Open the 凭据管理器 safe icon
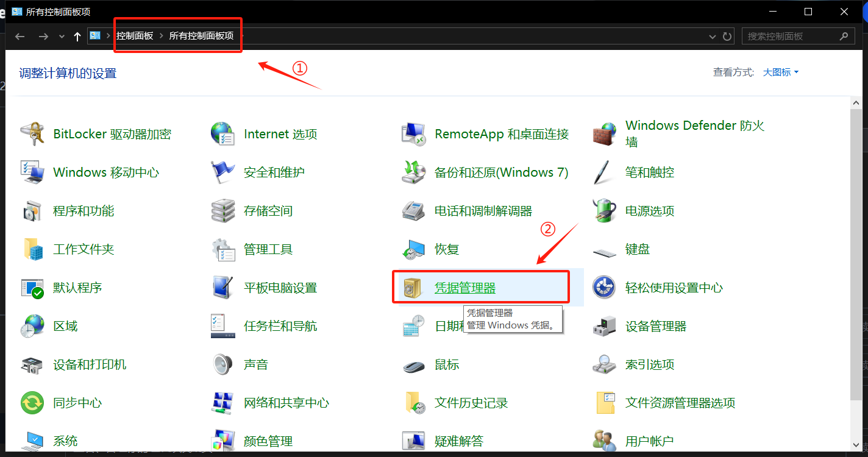 [x=413, y=288]
